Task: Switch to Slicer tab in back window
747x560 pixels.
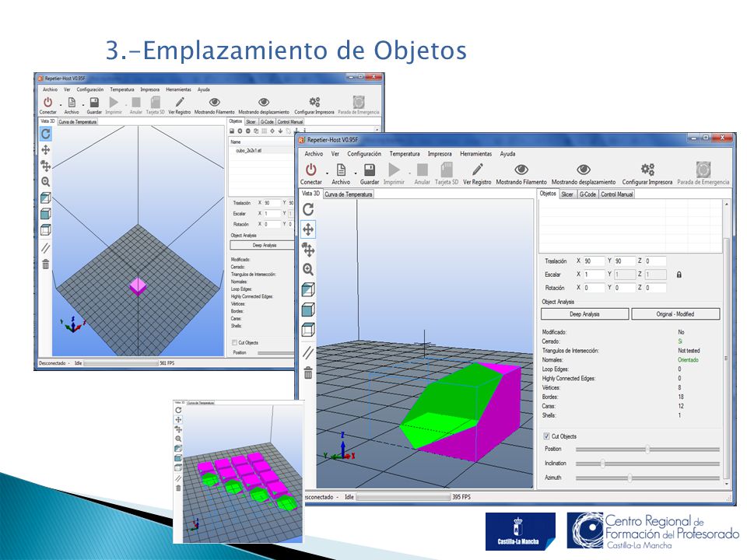Action: coord(251,121)
